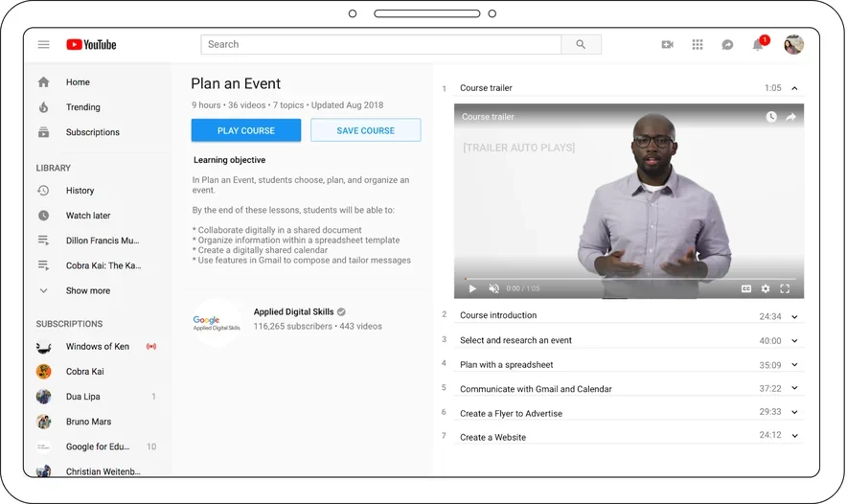Open the Christian Weitenb... subscription

103,471
